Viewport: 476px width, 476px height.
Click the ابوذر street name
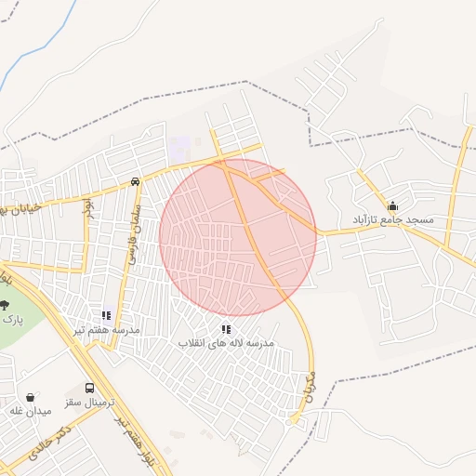click(88, 209)
